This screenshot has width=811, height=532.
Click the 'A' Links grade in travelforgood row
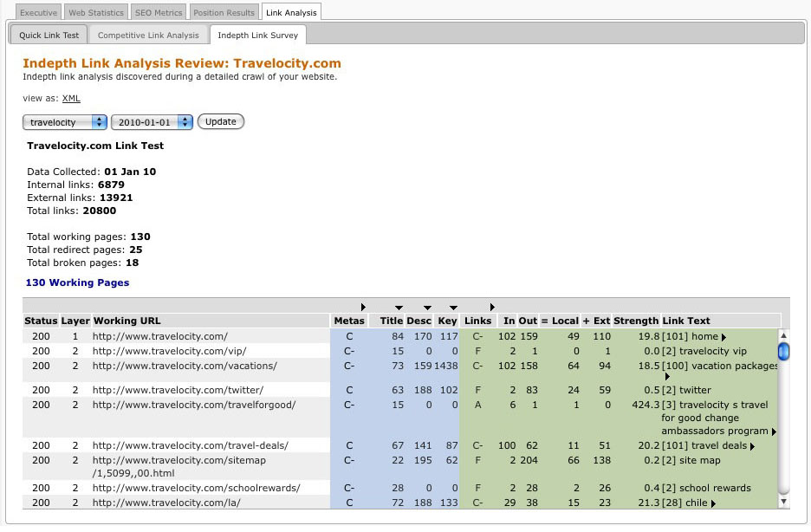pyautogui.click(x=478, y=405)
